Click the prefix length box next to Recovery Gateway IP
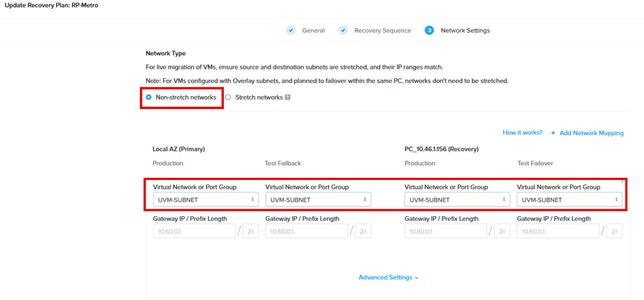This screenshot has width=644, height=300. pyautogui.click(x=502, y=231)
